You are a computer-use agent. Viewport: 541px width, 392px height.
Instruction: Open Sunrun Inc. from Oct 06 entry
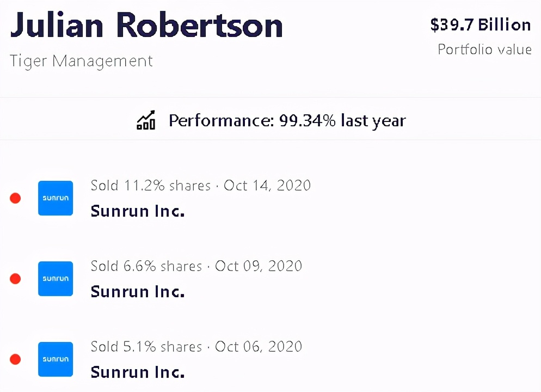[138, 372]
